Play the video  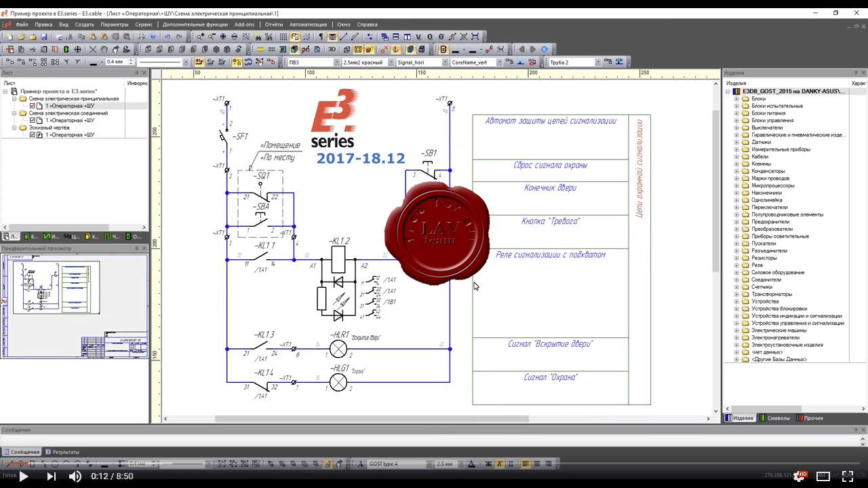coord(23,476)
